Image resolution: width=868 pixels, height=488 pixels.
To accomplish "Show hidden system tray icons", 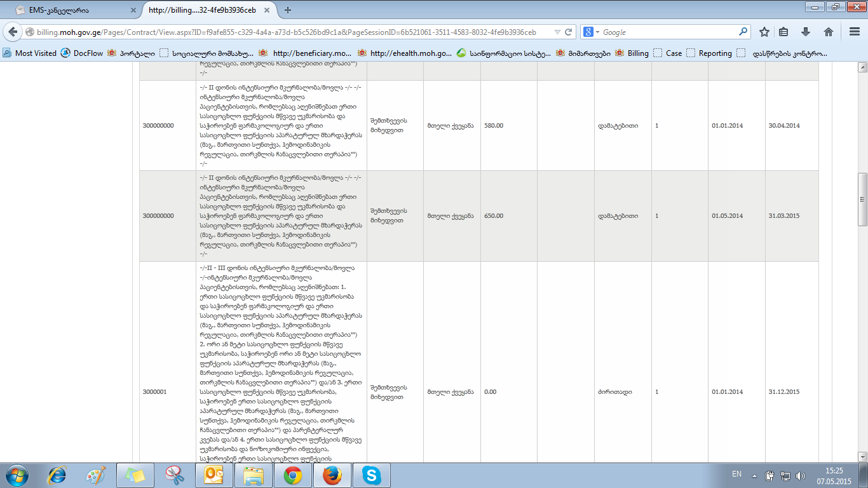I will coord(754,475).
